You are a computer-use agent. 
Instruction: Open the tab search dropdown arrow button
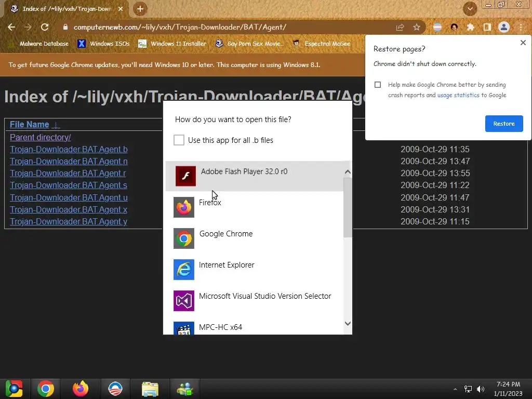point(470,9)
